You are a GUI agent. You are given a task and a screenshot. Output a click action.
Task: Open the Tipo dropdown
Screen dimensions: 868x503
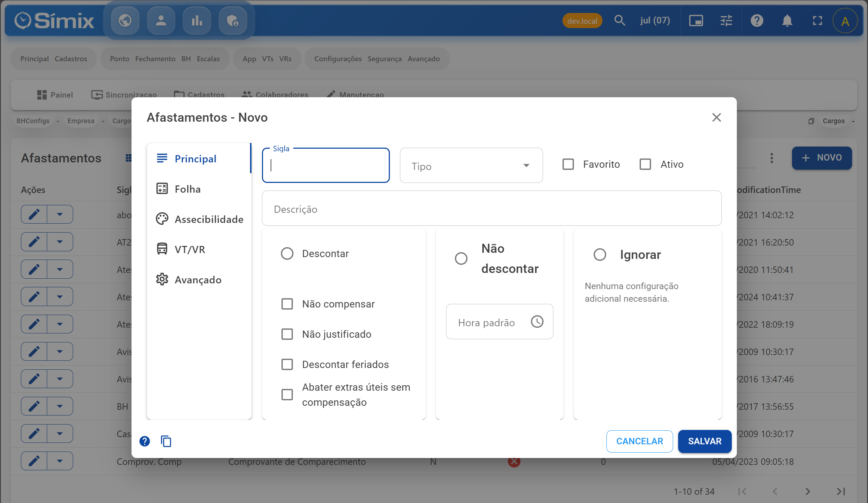click(x=471, y=166)
